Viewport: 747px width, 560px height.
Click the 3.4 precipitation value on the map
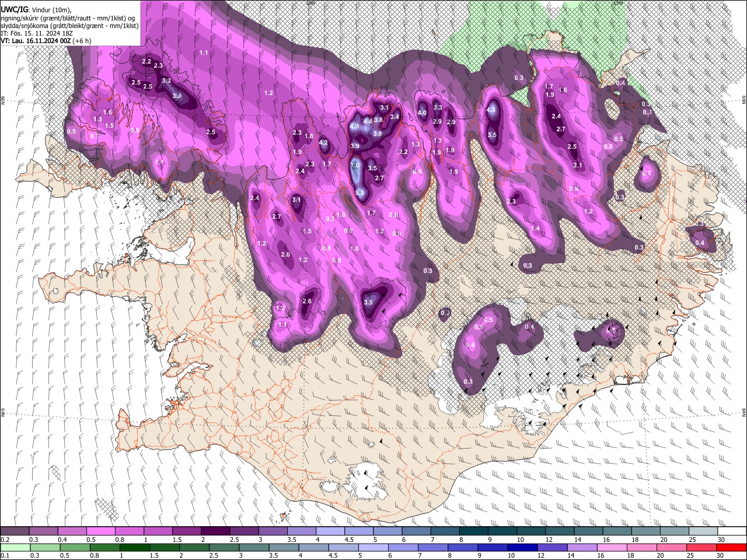click(x=395, y=117)
